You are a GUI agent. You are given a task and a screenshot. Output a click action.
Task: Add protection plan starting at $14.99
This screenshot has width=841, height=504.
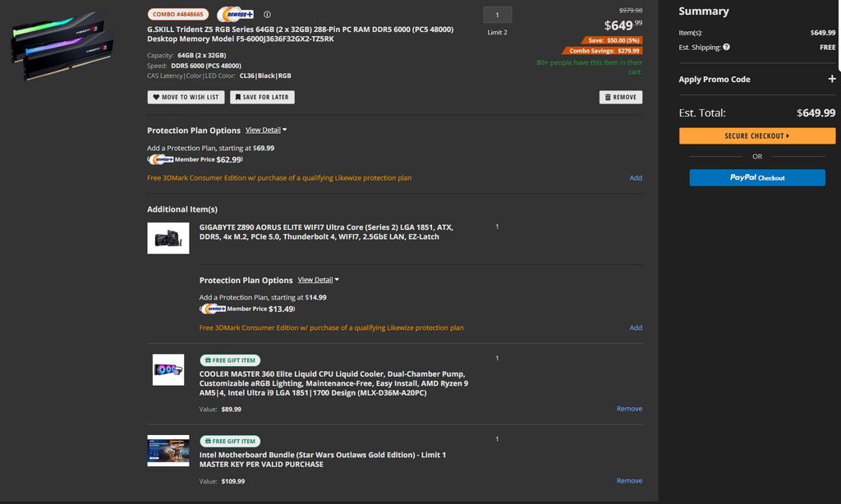pyautogui.click(x=636, y=328)
